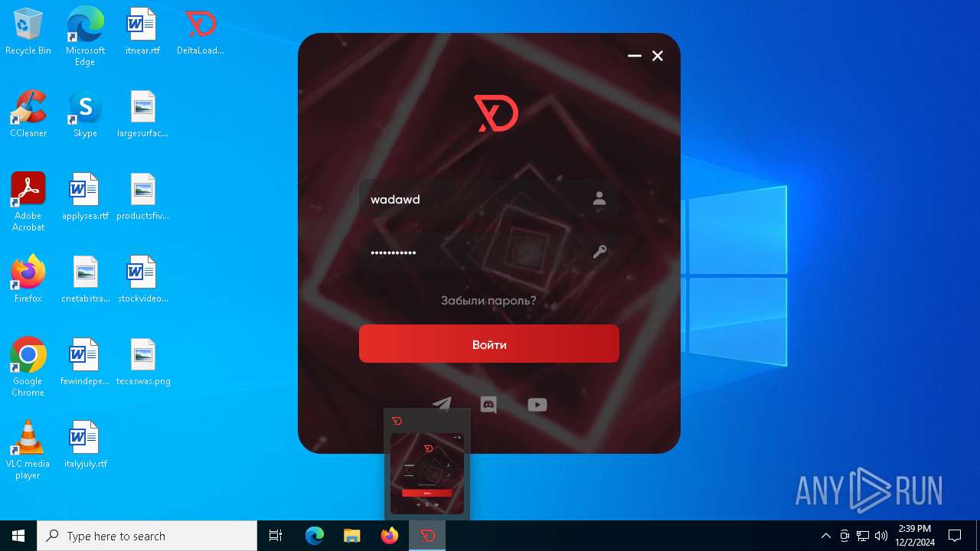Click the key icon in password field
This screenshot has width=980, height=551.
(x=599, y=252)
